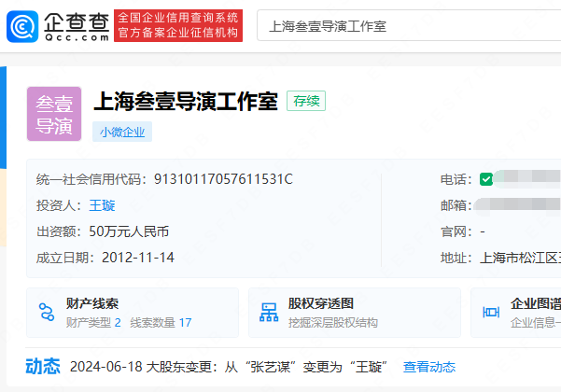Click the green 存续 status tag

(306, 101)
